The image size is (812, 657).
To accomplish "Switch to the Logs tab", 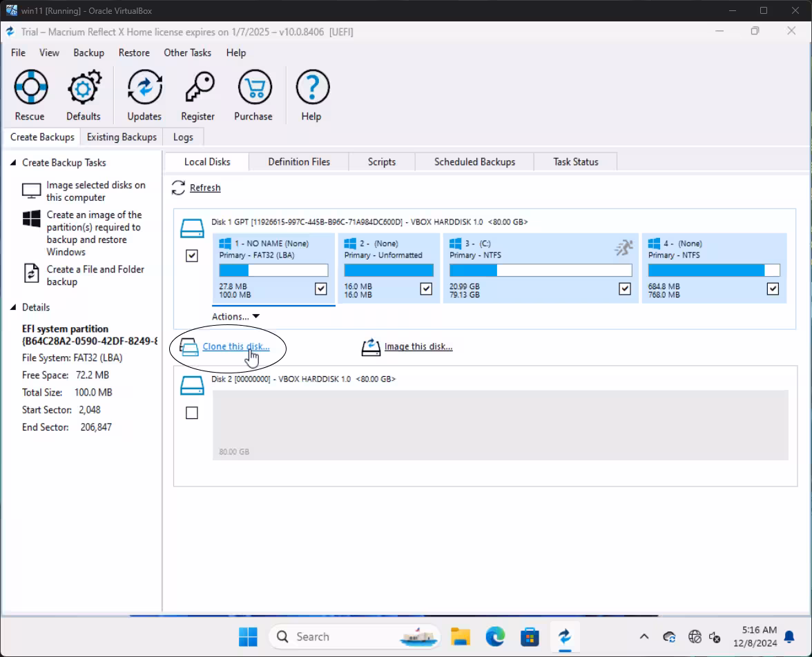I will coord(183,137).
